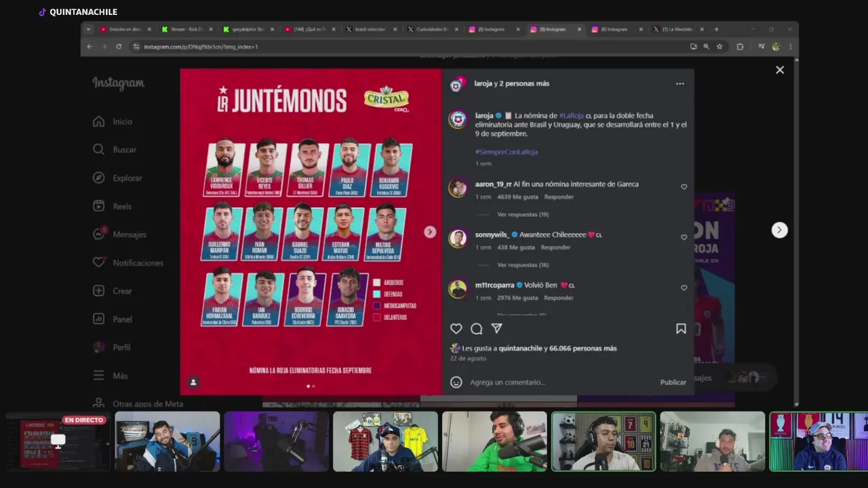Open the post's three-dot options menu
868x488 pixels.
679,83
